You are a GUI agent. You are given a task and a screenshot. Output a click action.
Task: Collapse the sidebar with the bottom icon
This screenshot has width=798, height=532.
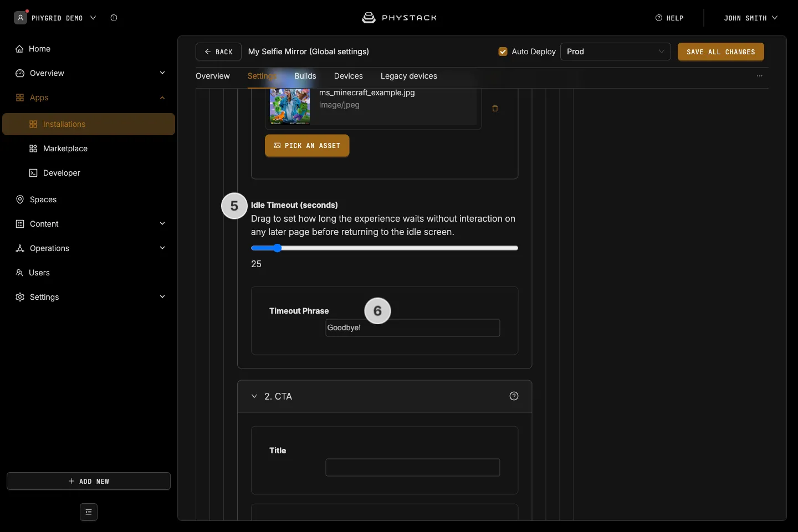click(x=89, y=512)
